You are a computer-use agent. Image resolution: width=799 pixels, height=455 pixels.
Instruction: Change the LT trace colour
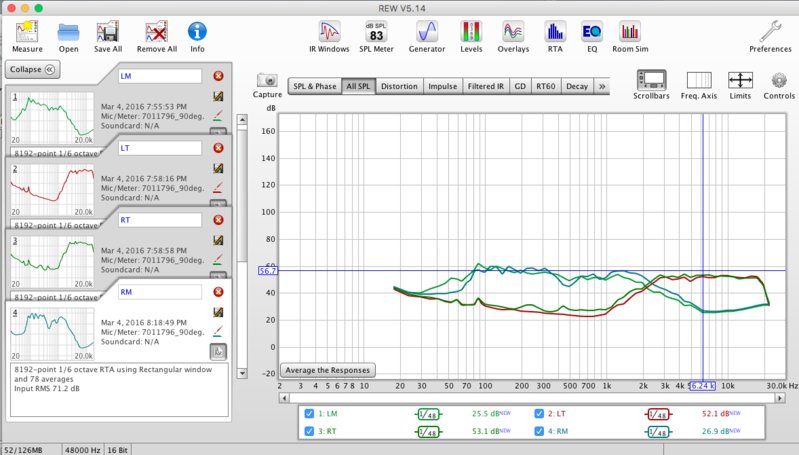tap(218, 188)
